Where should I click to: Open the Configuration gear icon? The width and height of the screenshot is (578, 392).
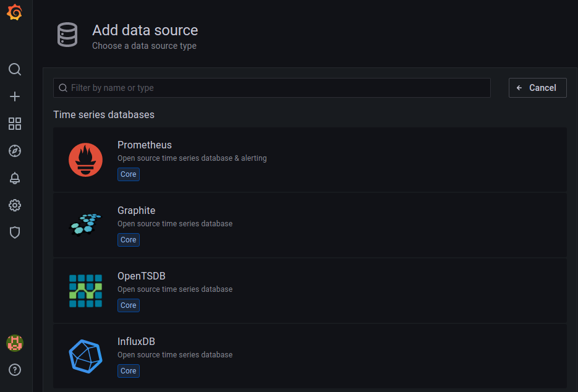coord(15,205)
